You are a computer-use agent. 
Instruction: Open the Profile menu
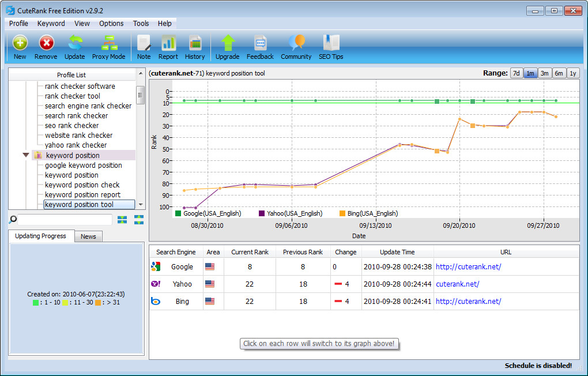click(x=19, y=23)
